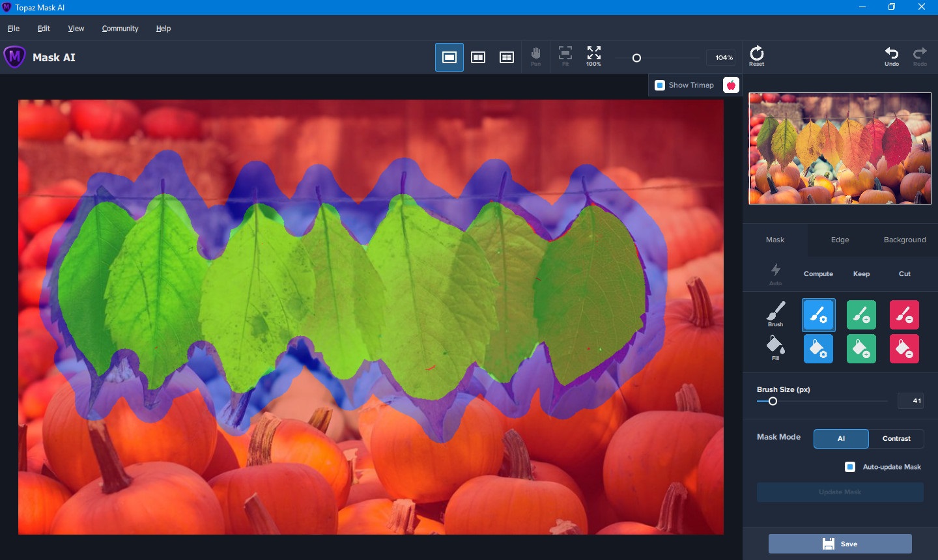
Task: Choose Contrast mask mode
Action: pos(896,439)
